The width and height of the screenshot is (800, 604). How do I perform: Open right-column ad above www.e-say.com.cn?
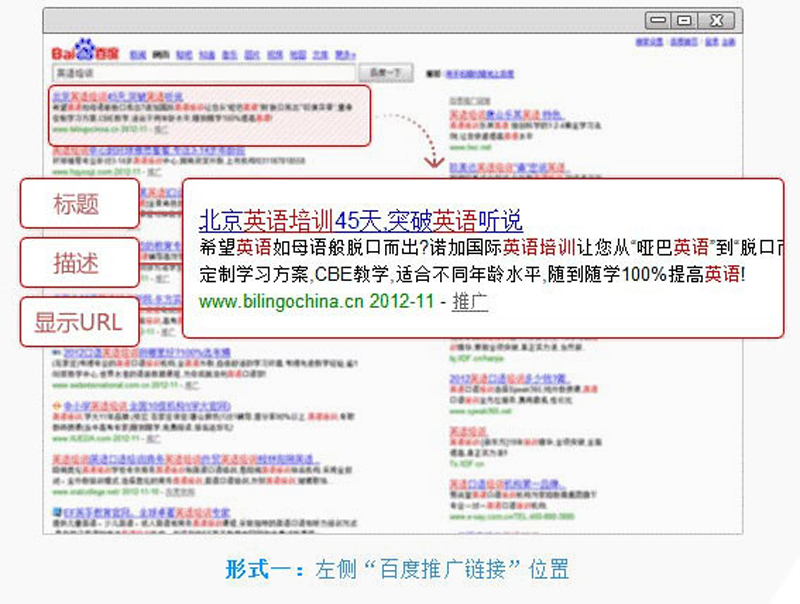507,483
